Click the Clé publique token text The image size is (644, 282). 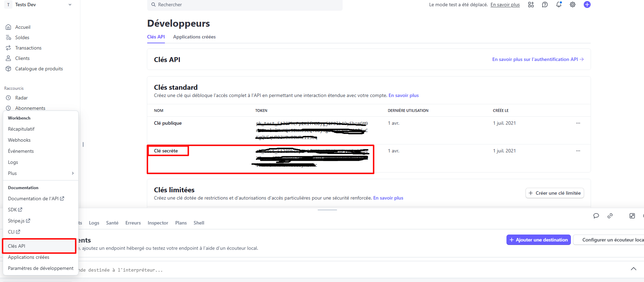click(x=312, y=130)
